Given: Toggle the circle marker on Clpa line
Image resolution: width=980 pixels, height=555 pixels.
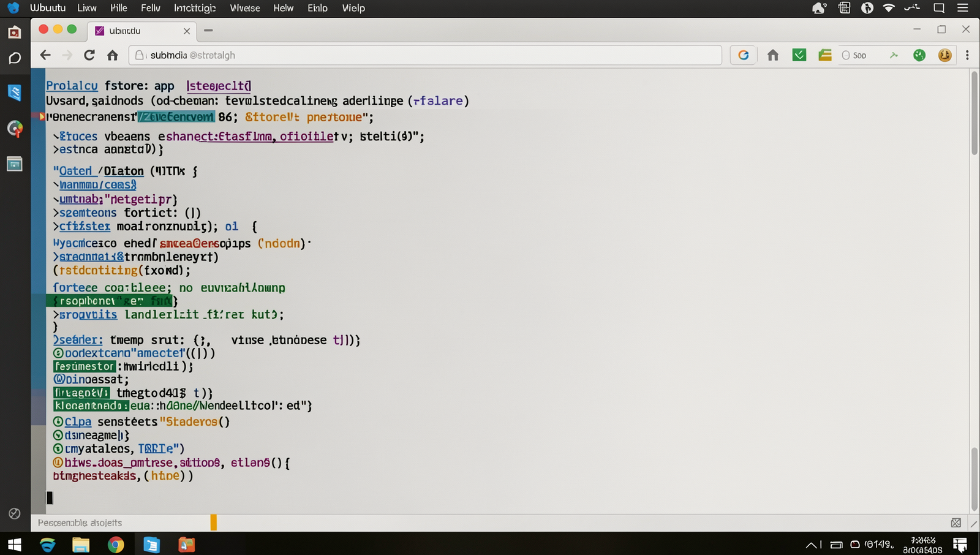Looking at the screenshot, I should click(x=58, y=421).
